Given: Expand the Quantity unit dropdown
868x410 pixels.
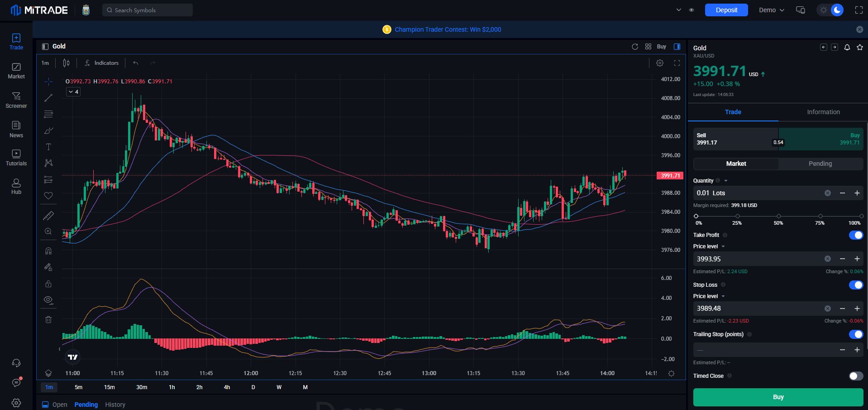Looking at the screenshot, I should click(x=726, y=181).
